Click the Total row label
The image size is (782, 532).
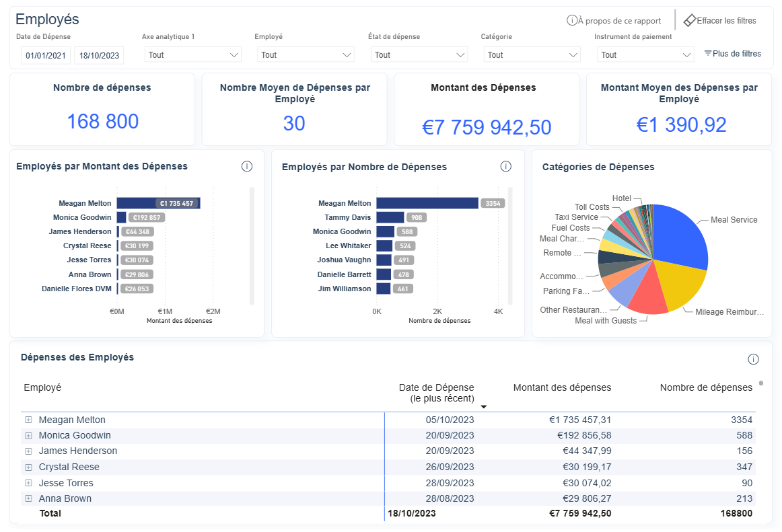pyautogui.click(x=50, y=513)
